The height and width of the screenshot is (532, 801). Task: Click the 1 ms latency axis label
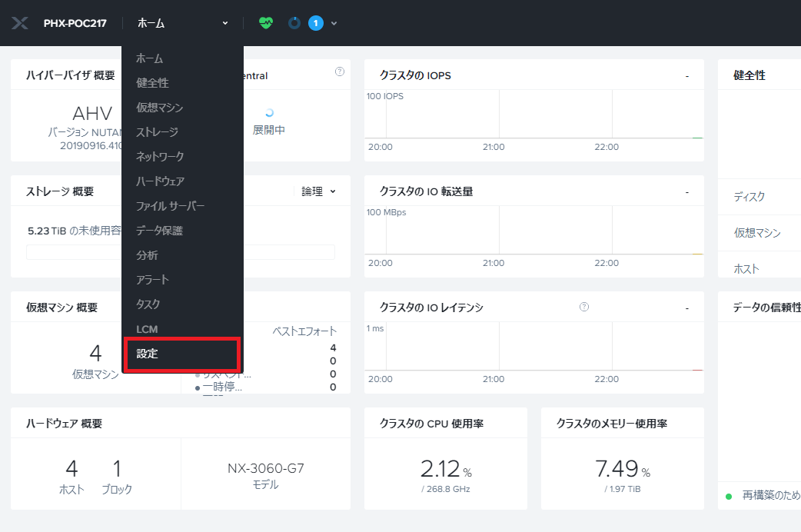point(375,328)
